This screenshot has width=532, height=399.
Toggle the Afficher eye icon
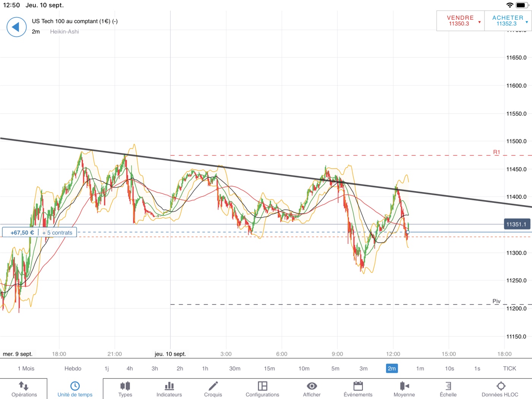click(x=312, y=386)
